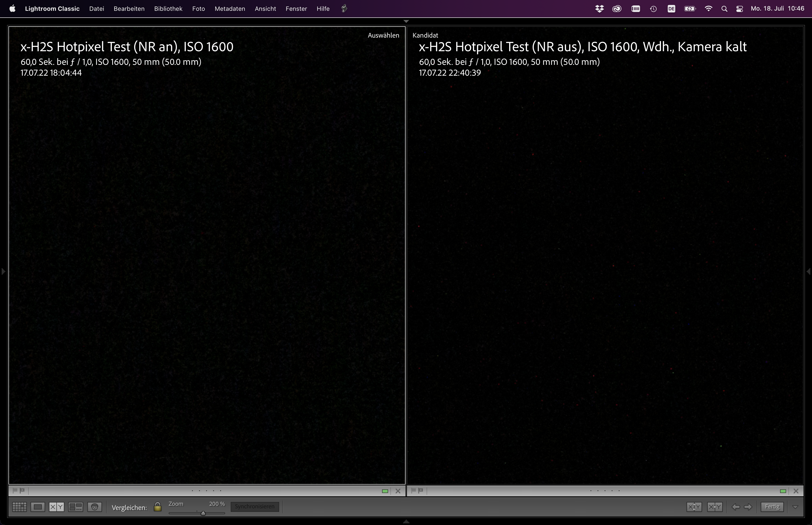Screen dimensions: 812x525
Task: Click the swap select and candidate icon
Action: 694,507
